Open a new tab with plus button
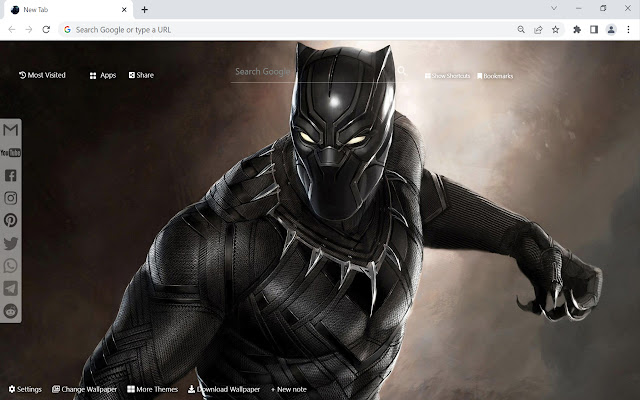Image resolution: width=640 pixels, height=400 pixels. click(144, 10)
